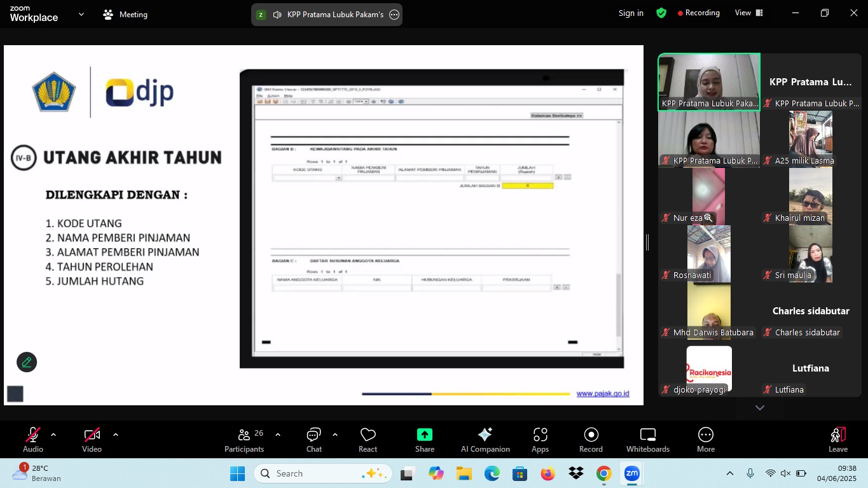Leave the meeting
Image resolution: width=868 pixels, height=488 pixels.
click(x=837, y=440)
